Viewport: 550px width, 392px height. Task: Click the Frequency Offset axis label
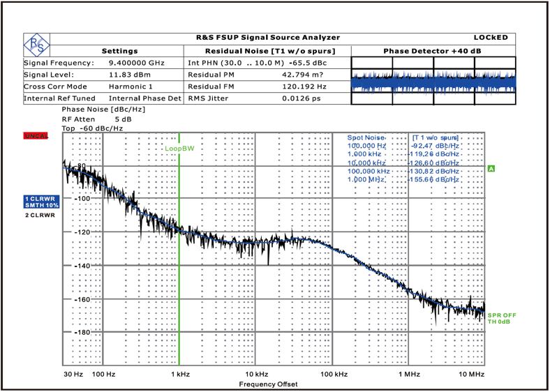268,384
